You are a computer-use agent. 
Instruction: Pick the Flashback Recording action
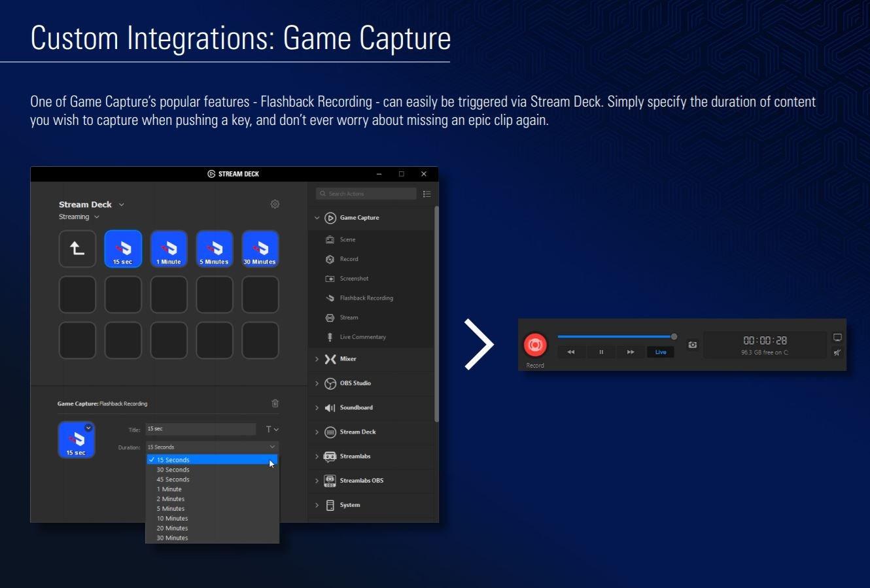point(366,298)
